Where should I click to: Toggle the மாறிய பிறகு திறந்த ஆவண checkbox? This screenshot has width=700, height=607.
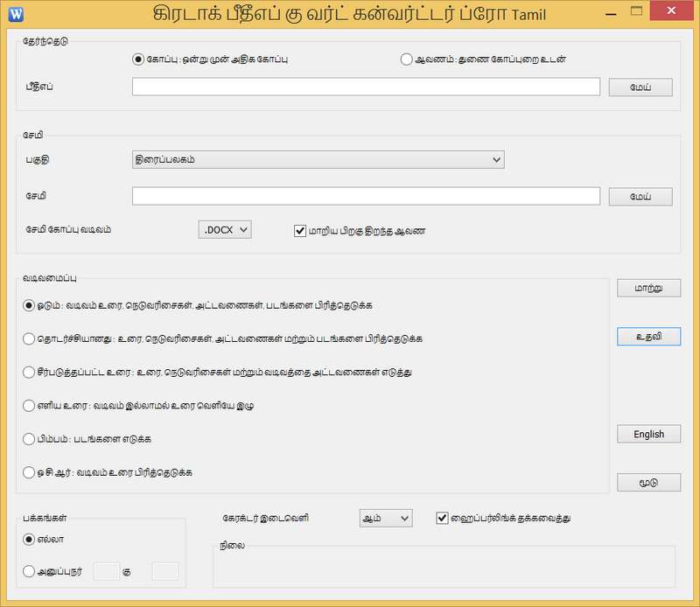[x=300, y=230]
